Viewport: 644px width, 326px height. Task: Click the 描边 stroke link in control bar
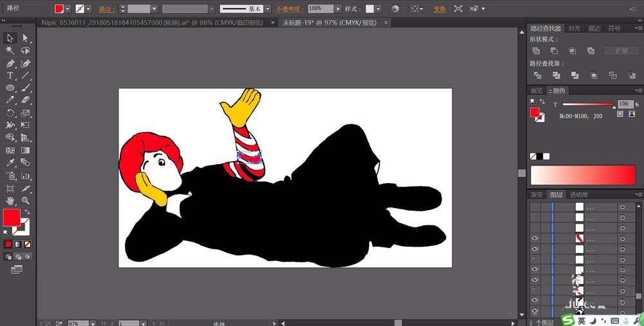tap(107, 8)
